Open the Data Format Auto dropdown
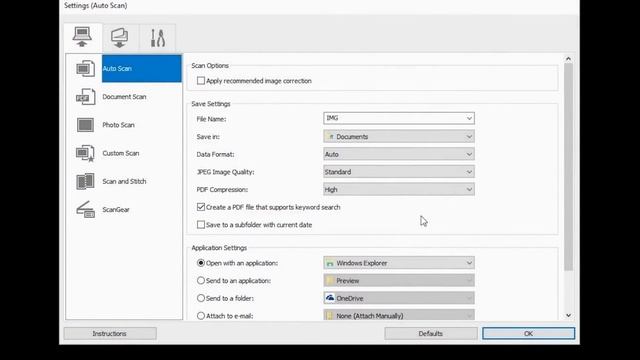Viewport: 640px width, 360px height. 399,154
